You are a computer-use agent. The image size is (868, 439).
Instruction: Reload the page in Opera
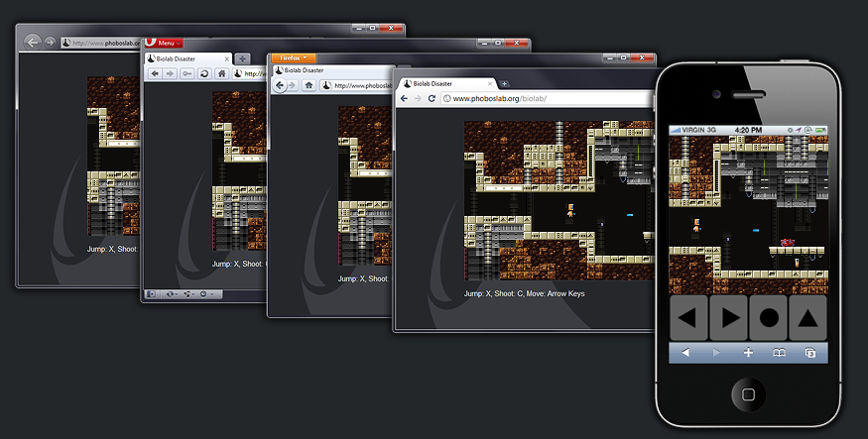[204, 73]
